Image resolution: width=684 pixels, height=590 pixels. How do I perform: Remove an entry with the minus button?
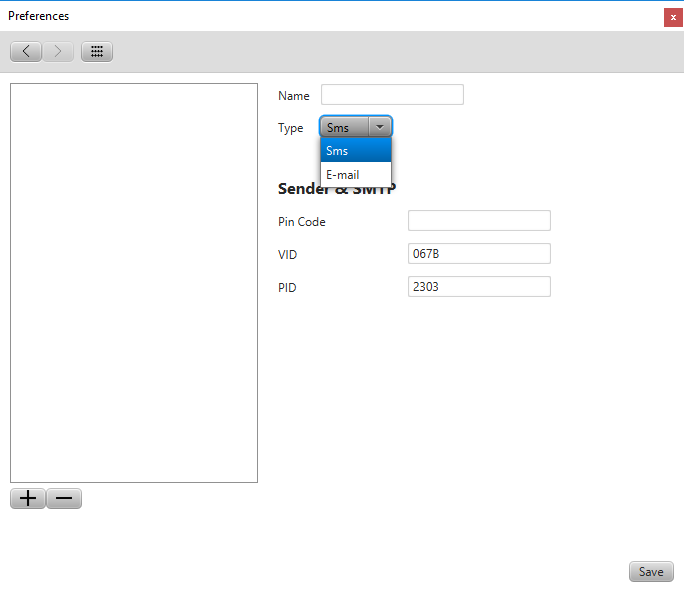(x=64, y=499)
